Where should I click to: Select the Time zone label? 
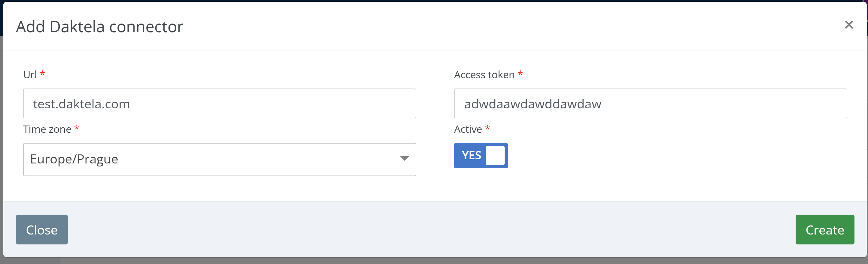(x=47, y=129)
